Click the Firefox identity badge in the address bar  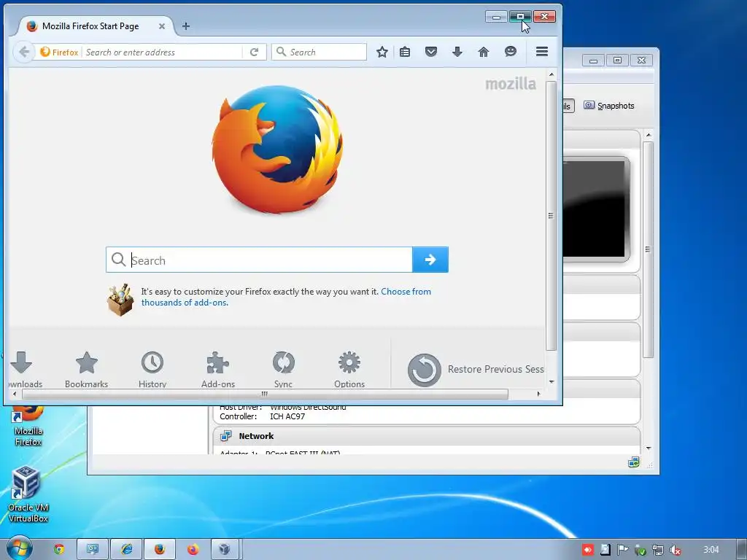[x=59, y=52]
